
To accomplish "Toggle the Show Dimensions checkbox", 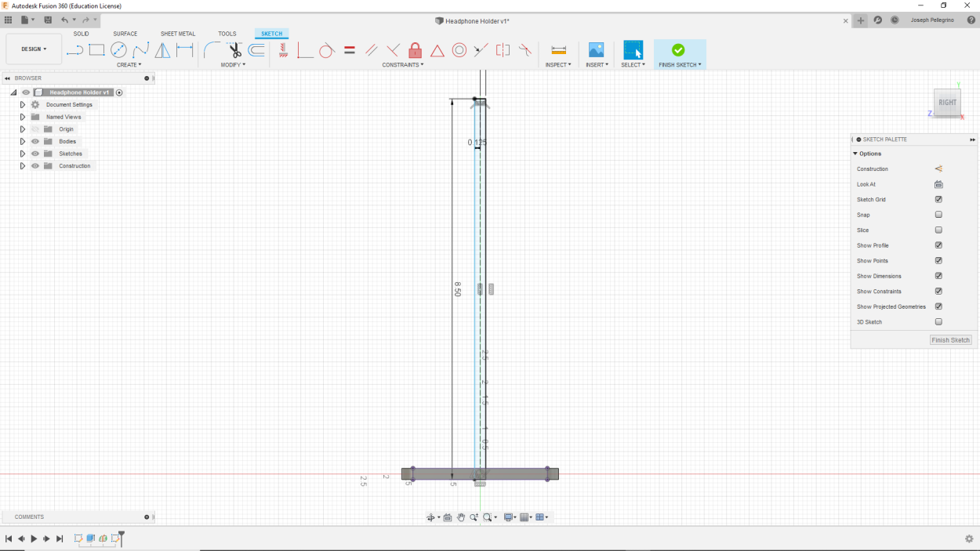I will [938, 276].
